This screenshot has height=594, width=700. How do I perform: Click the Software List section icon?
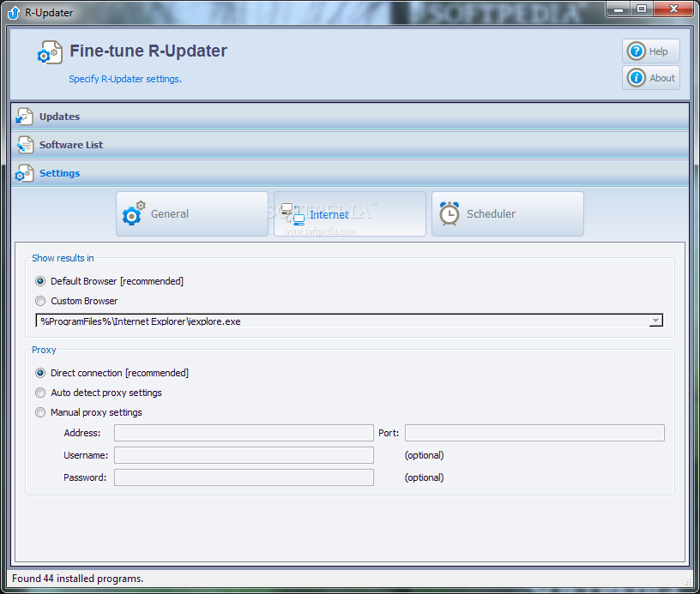point(24,145)
